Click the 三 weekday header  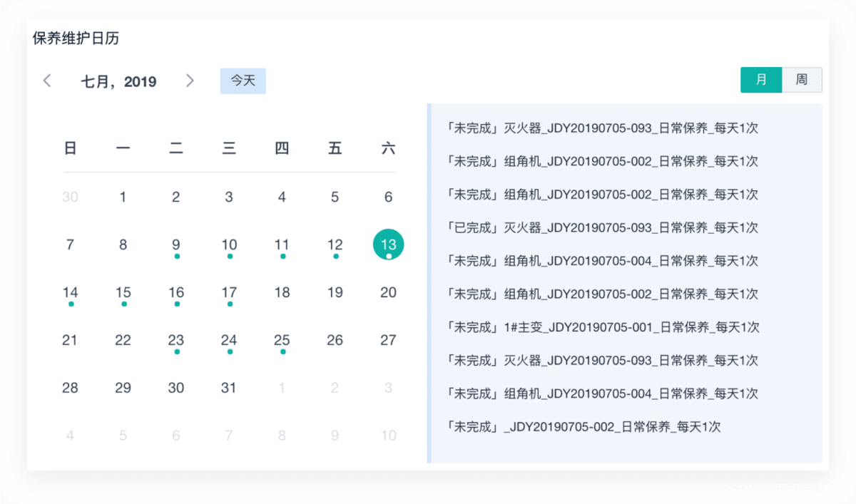pos(229,148)
